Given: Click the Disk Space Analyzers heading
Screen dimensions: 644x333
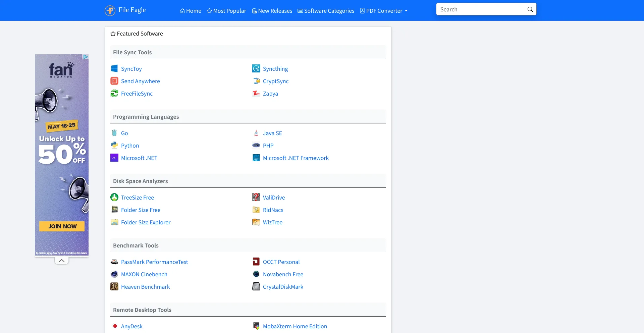Looking at the screenshot, I should [x=141, y=181].
